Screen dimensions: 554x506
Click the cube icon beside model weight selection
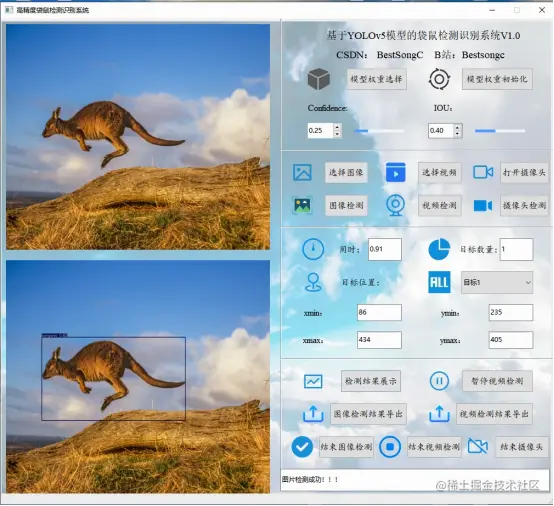[x=319, y=79]
